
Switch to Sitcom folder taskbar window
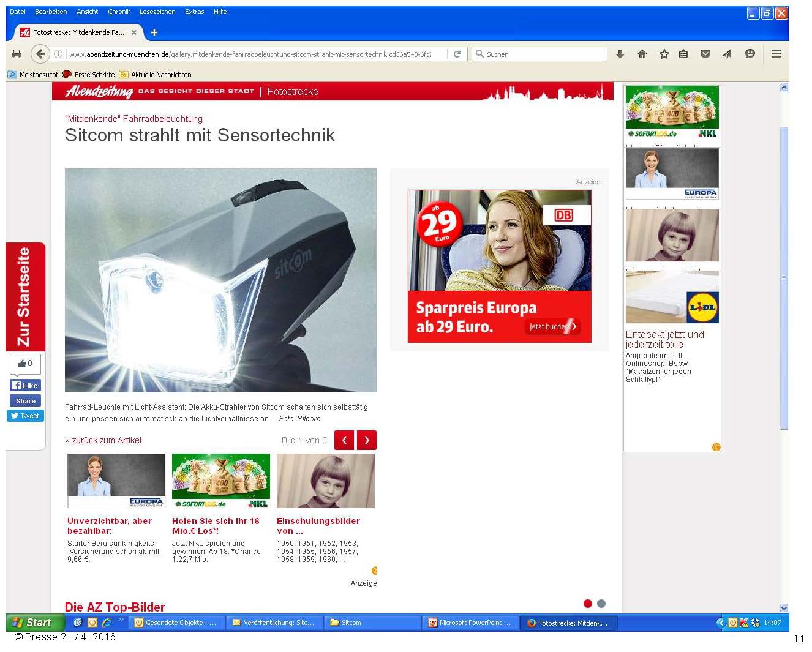372,623
